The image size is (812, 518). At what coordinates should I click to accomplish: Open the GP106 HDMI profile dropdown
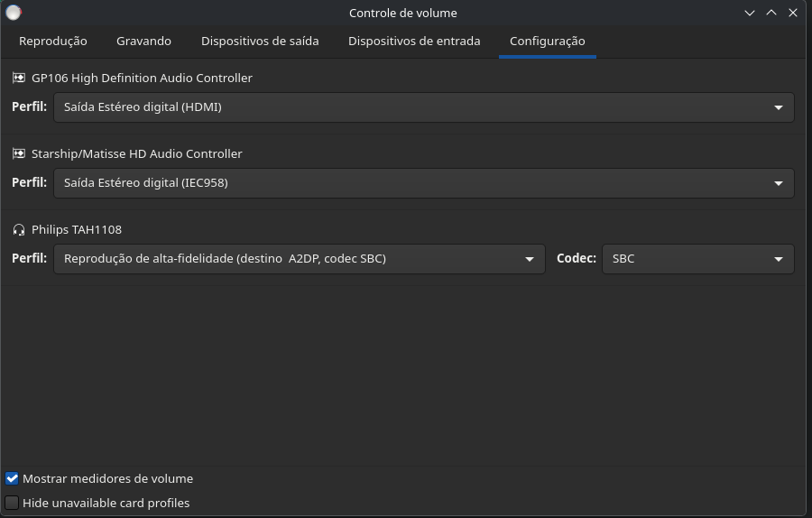coord(423,107)
